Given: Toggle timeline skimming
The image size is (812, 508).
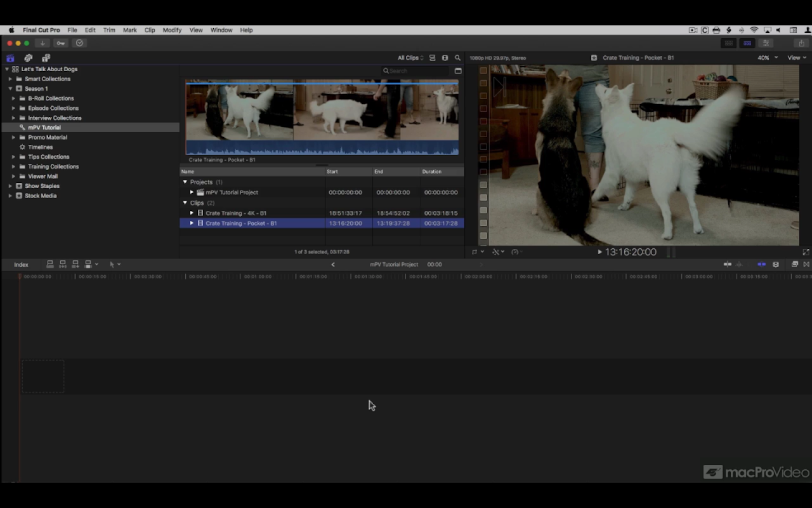Looking at the screenshot, I should click(728, 264).
